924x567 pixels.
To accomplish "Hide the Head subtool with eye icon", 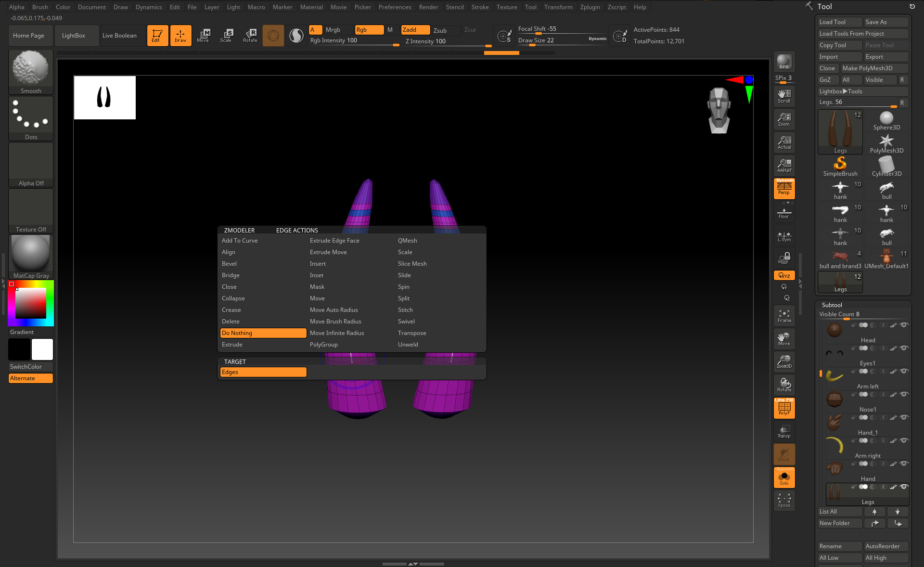I will [x=904, y=325].
